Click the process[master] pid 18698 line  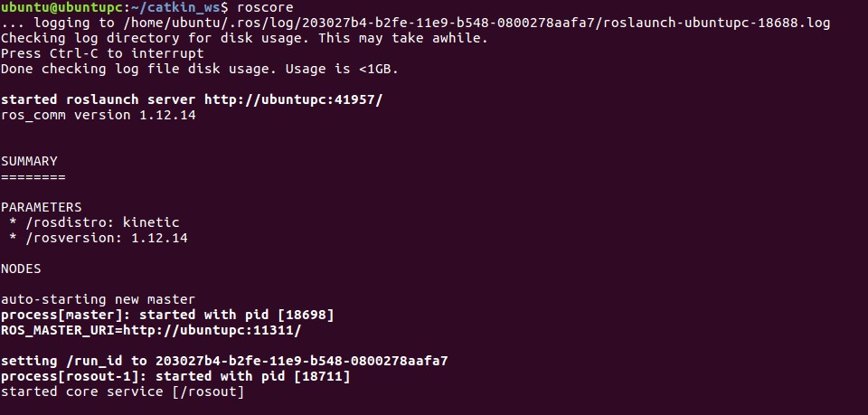[x=167, y=315]
